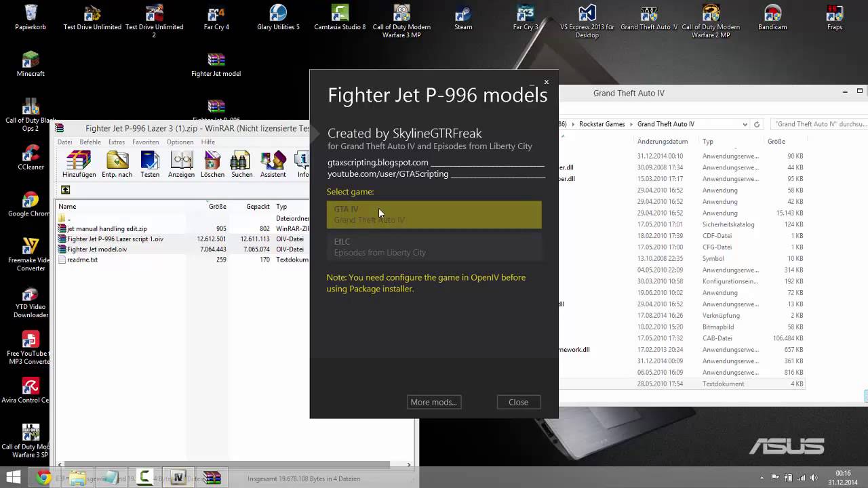Image resolution: width=868 pixels, height=488 pixels.
Task: Open the Befehle menu in WinRAR
Action: click(90, 142)
